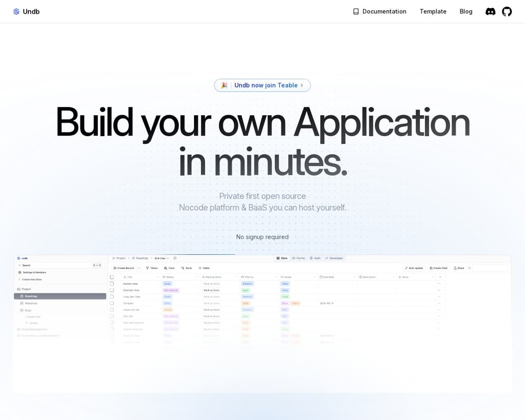Check the Calendar View row checkbox

(x=112, y=290)
